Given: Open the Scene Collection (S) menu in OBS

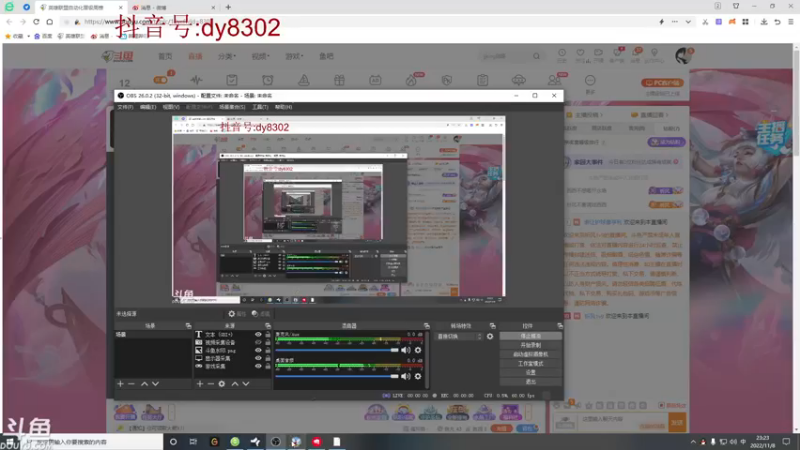Looking at the screenshot, I should 232,107.
